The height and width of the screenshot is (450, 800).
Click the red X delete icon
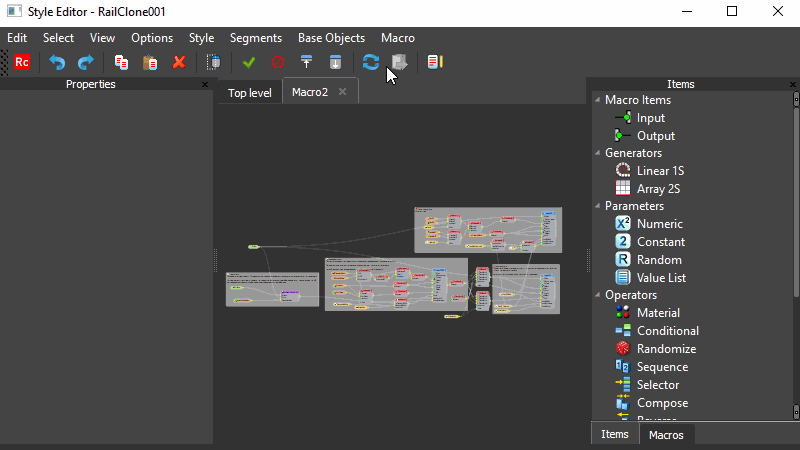tap(179, 62)
